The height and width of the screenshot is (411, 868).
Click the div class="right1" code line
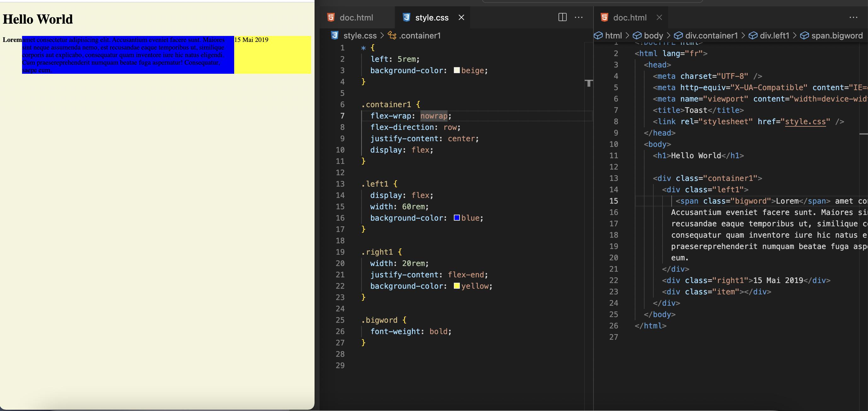pyautogui.click(x=746, y=280)
